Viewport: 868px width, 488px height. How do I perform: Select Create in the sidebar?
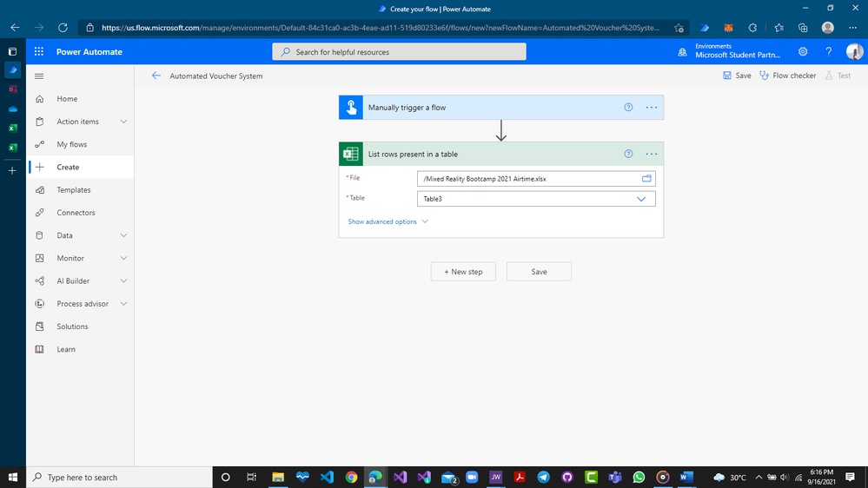point(80,167)
